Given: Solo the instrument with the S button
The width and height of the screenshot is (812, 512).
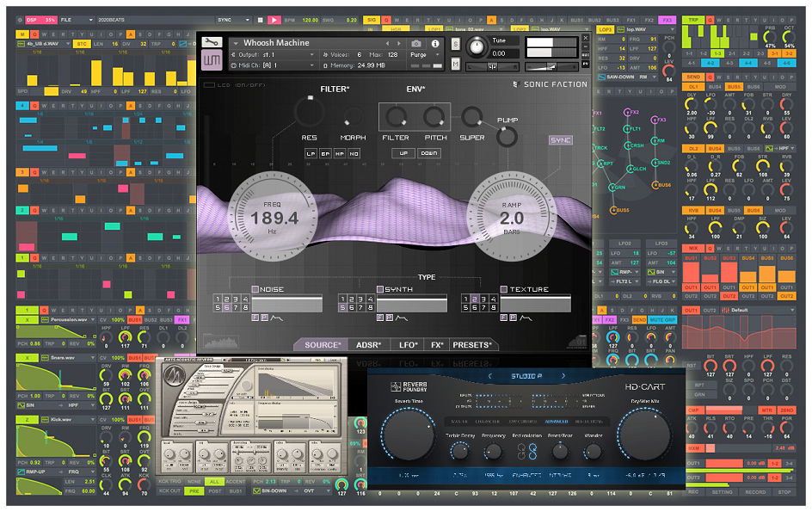Looking at the screenshot, I should 455,43.
